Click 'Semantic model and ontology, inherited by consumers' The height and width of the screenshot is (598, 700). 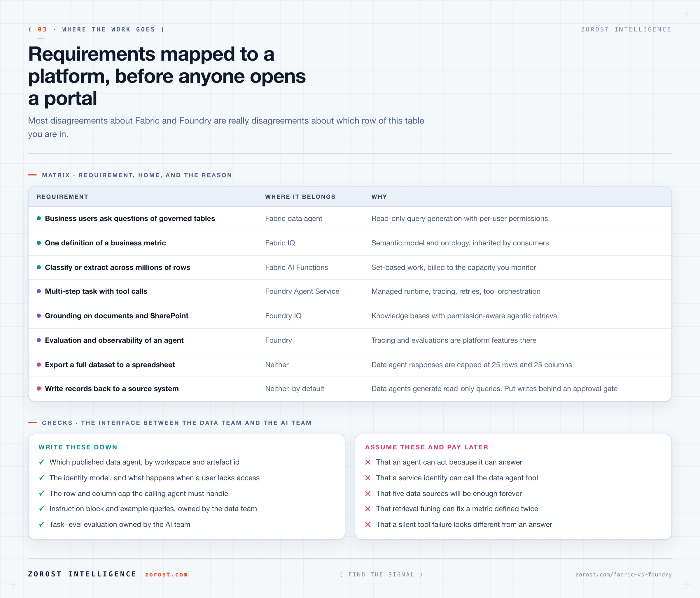click(x=460, y=243)
